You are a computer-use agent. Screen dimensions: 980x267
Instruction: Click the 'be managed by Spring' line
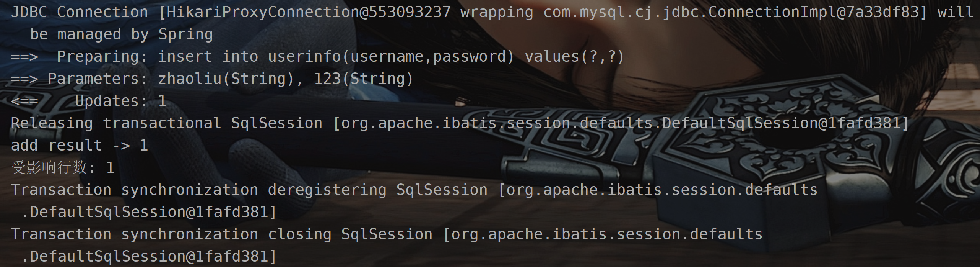(x=121, y=34)
